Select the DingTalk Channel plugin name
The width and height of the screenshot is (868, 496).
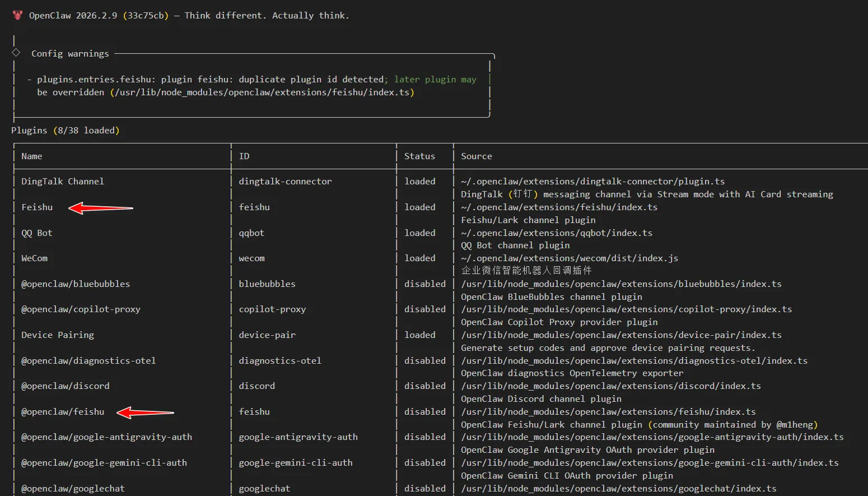point(63,182)
